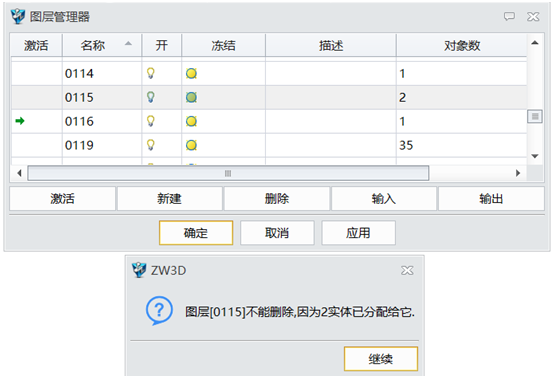Viewport: 558px width, 378px height.
Task: Toggle freeze icon for layer 0114
Action: (x=191, y=74)
